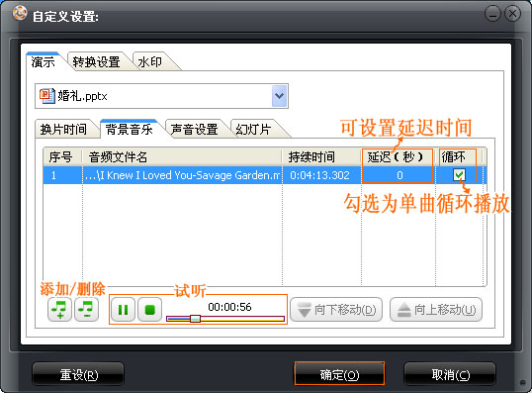Click the 延迟(秒) column header
Screen dimensions: 532x393
[398, 157]
